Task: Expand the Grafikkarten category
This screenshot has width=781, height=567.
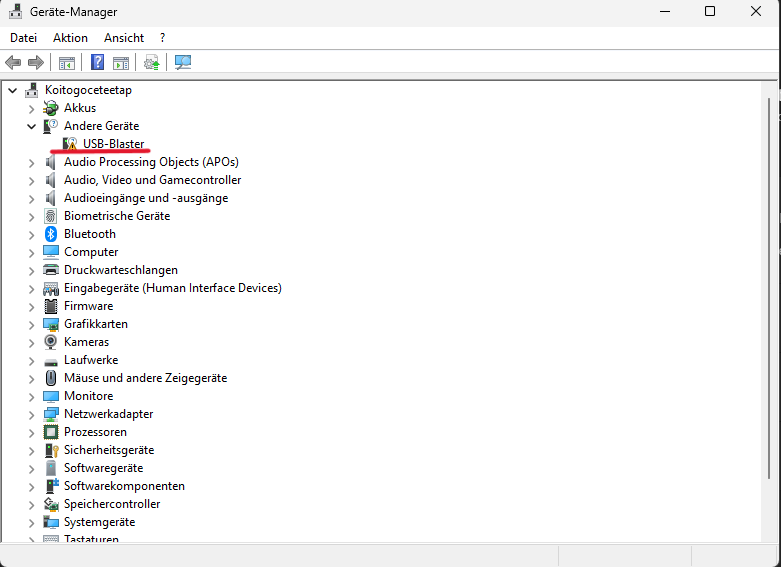Action: (x=32, y=324)
